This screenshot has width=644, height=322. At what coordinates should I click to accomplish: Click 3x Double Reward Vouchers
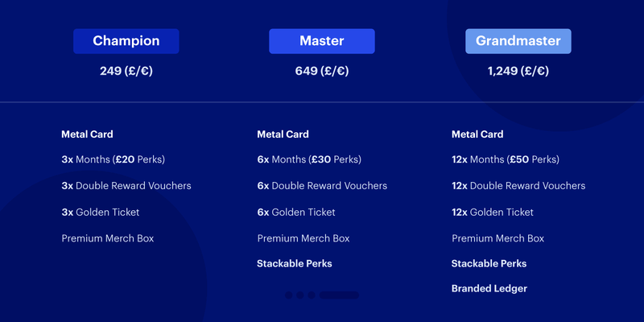click(126, 186)
